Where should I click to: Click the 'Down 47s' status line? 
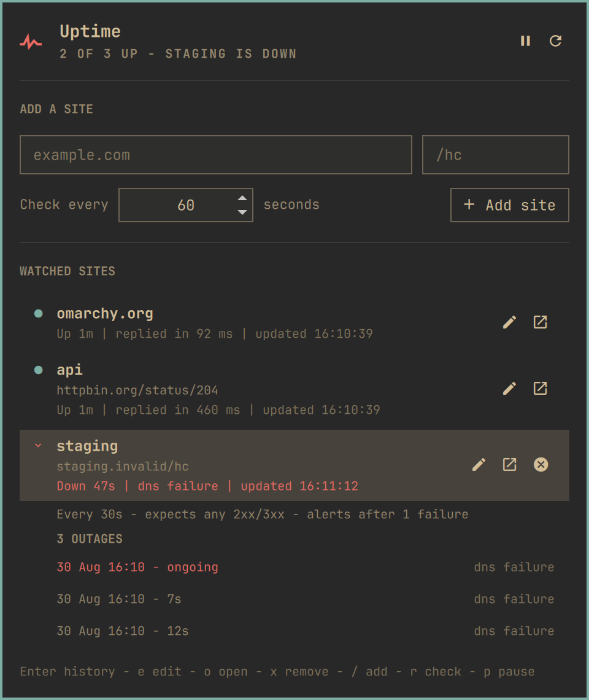[207, 486]
